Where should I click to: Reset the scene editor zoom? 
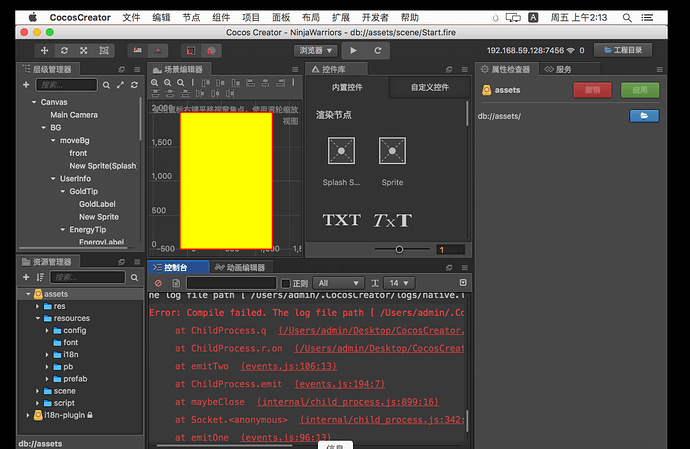pyautogui.click(x=180, y=83)
